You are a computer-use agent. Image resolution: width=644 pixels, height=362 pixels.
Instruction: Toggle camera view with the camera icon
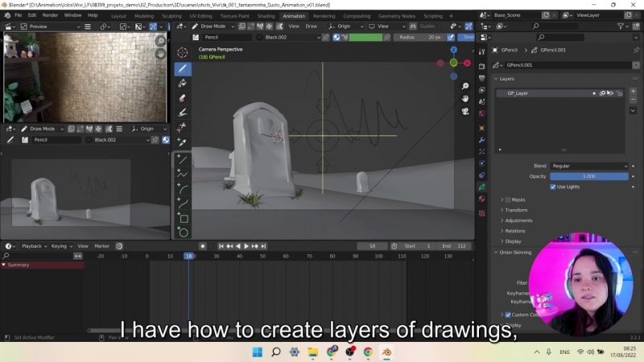465,112
